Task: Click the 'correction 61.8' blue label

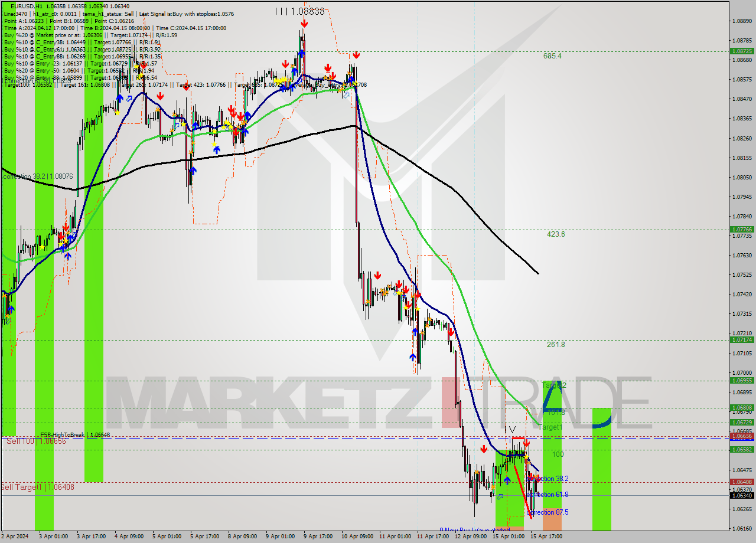Action: point(548,495)
